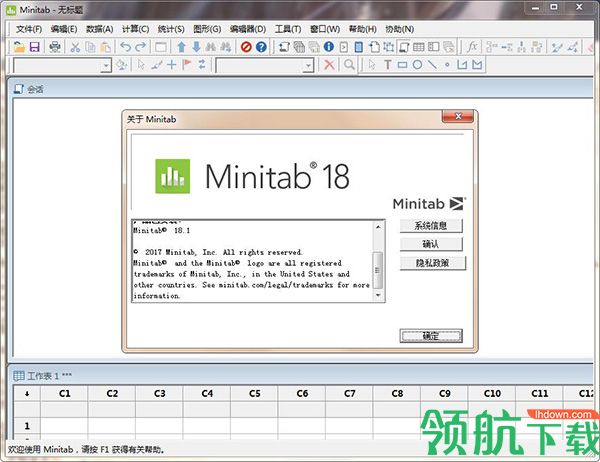Viewport: 600px width, 462px height.
Task: Click the red flag icon
Action: tap(187, 64)
